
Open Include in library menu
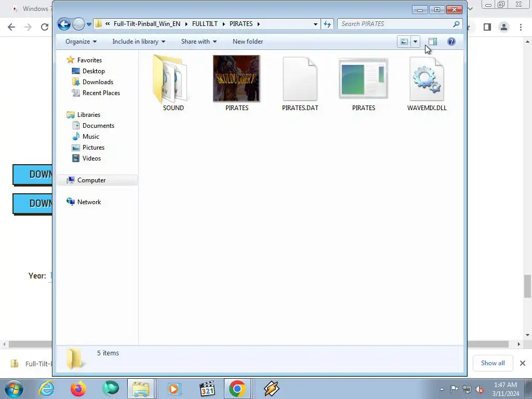coord(139,42)
